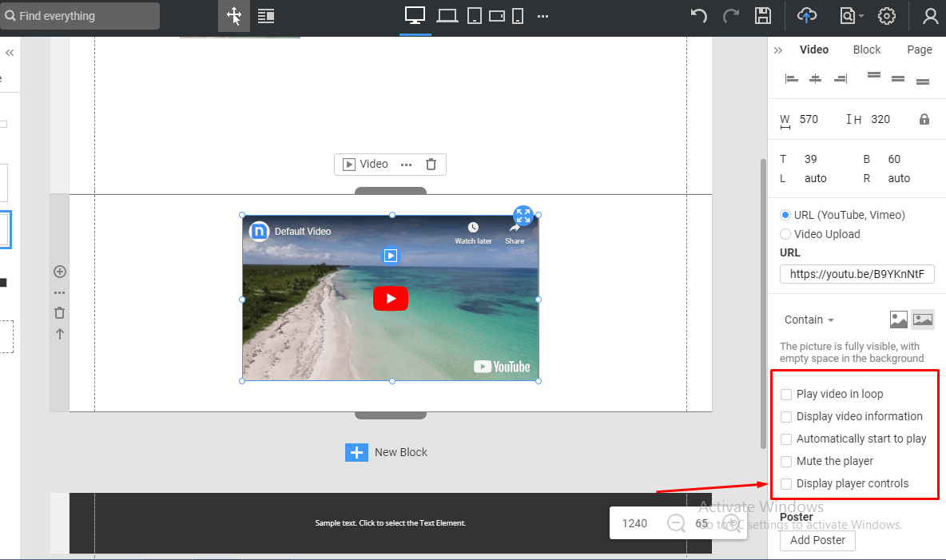Collapse the right panel with double chevron
Screen dimensions: 946x560
pos(777,49)
